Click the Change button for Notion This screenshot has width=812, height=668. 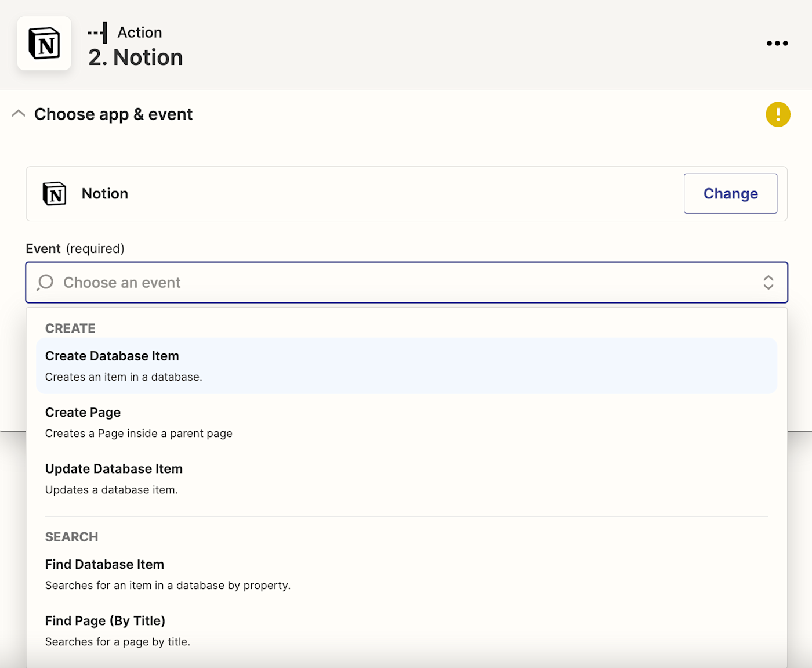pos(730,193)
